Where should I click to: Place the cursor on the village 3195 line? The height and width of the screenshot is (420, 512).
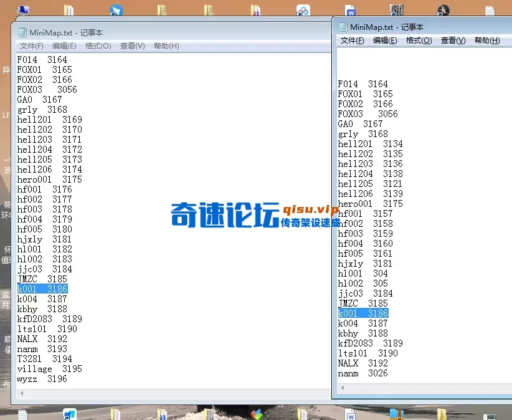pyautogui.click(x=49, y=369)
